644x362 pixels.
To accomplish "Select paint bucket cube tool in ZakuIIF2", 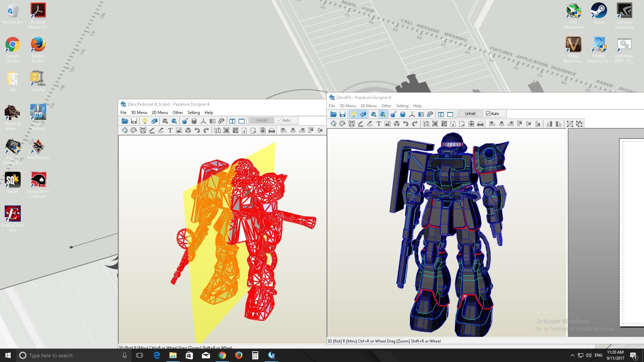I will tap(393, 114).
